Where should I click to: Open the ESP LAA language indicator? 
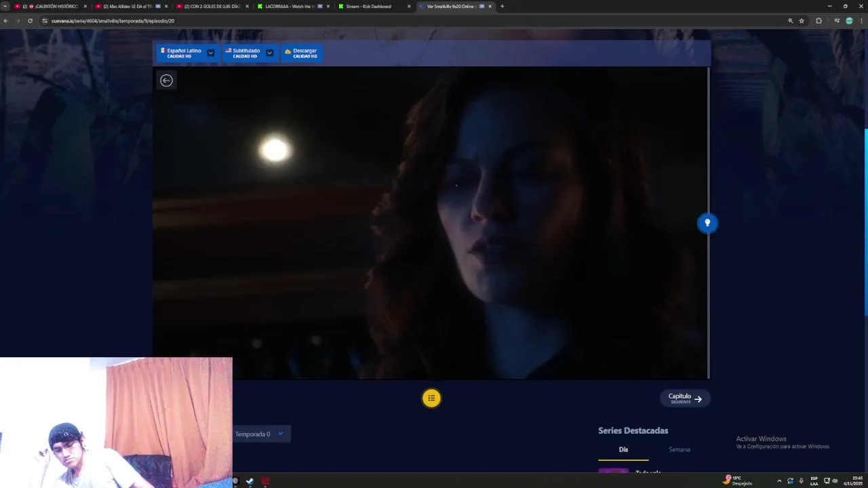[x=814, y=481]
